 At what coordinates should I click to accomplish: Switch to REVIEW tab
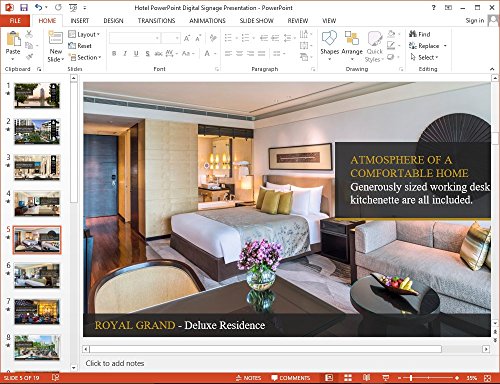coord(298,21)
